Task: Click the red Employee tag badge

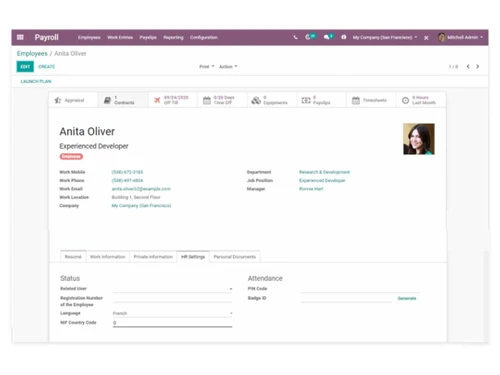Action: click(71, 157)
